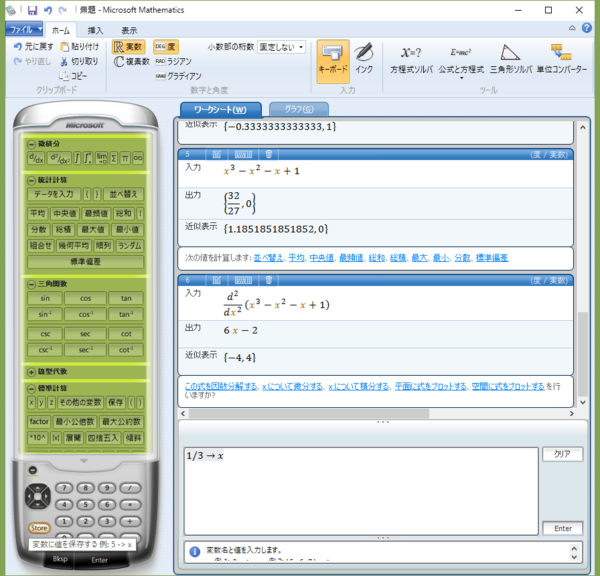Collapse the ribbon with the caret icon
The height and width of the screenshot is (576, 600).
[572, 28]
